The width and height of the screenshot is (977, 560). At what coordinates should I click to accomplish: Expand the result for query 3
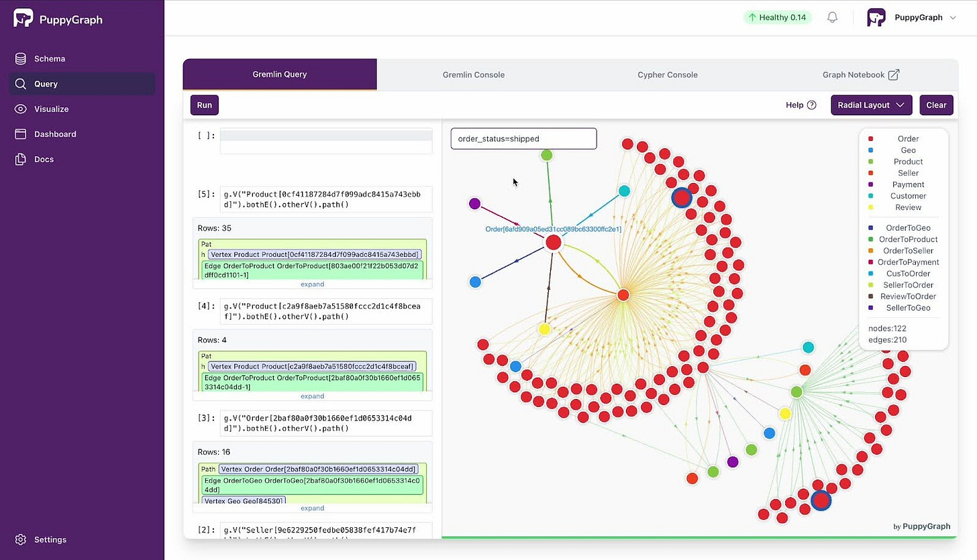[312, 508]
